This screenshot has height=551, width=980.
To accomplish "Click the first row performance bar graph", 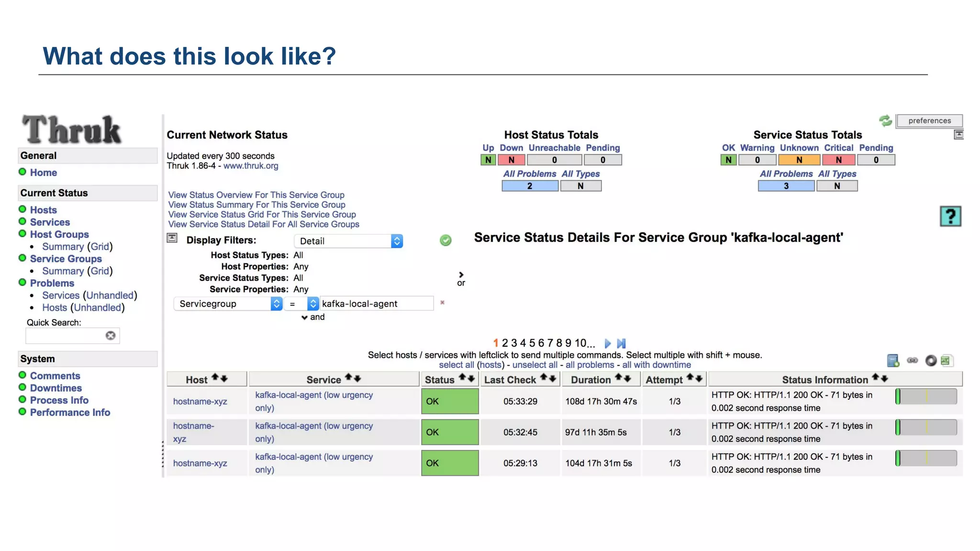I will pyautogui.click(x=926, y=397).
